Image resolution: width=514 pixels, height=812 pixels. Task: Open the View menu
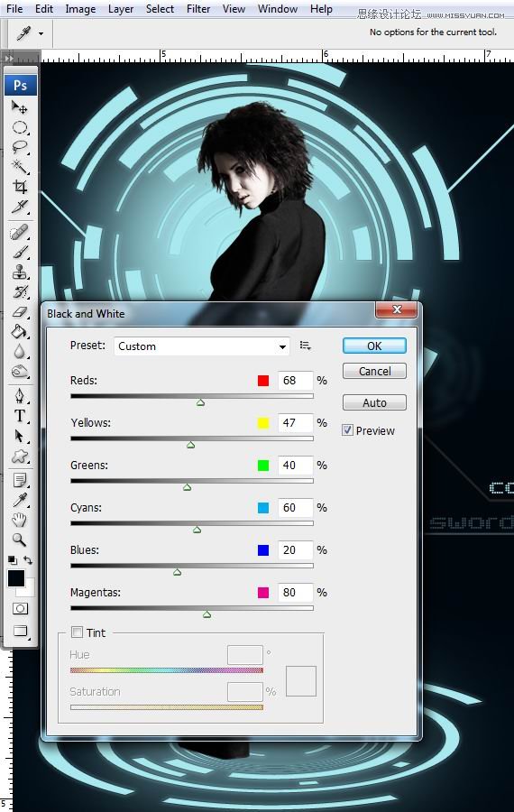click(234, 9)
